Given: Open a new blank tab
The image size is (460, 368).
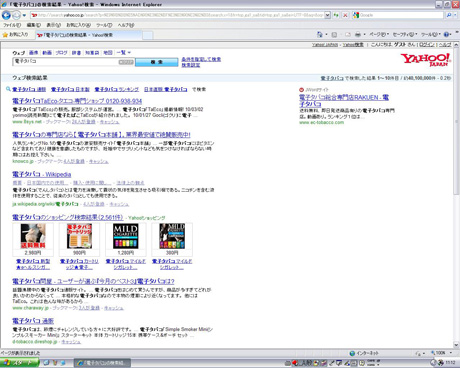Looking at the screenshot, I should 148,35.
